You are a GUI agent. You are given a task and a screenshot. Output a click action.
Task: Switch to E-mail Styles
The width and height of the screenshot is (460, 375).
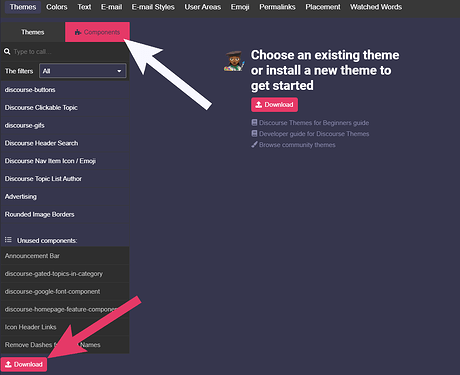tap(153, 7)
